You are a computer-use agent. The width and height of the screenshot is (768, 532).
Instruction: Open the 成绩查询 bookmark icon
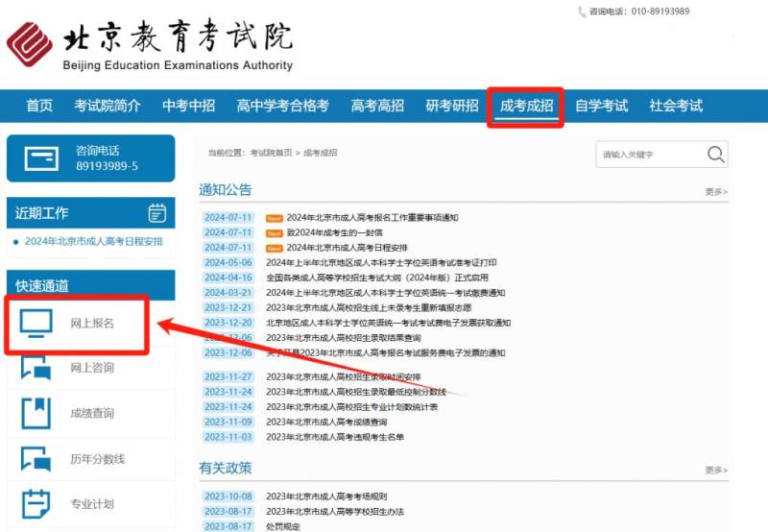pos(36,413)
